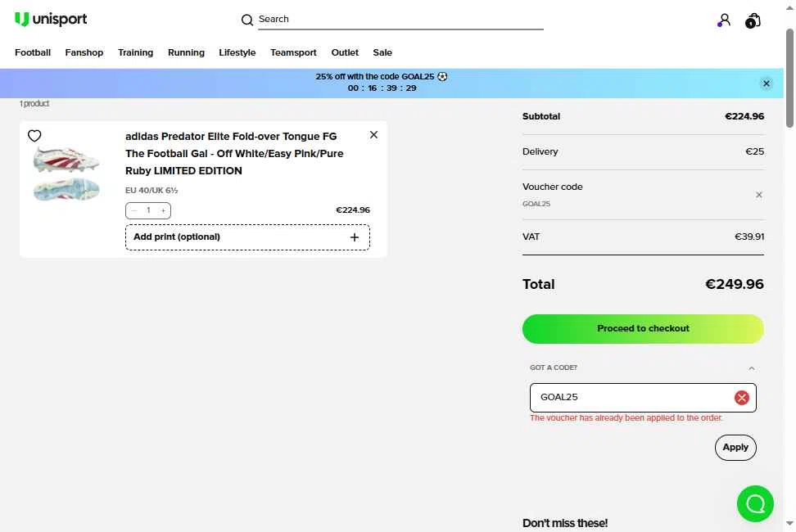Click the item price €224.96
Image resolution: width=796 pixels, height=532 pixels.
click(x=353, y=210)
